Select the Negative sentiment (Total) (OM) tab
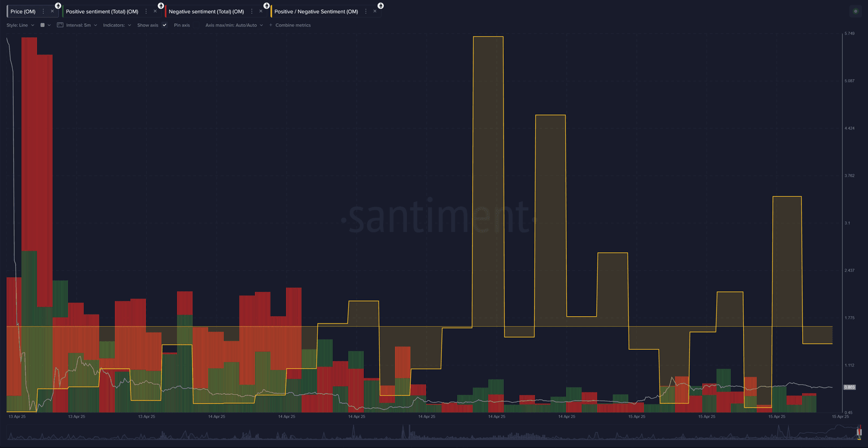Screen dimensions: 868x448 click(206, 11)
